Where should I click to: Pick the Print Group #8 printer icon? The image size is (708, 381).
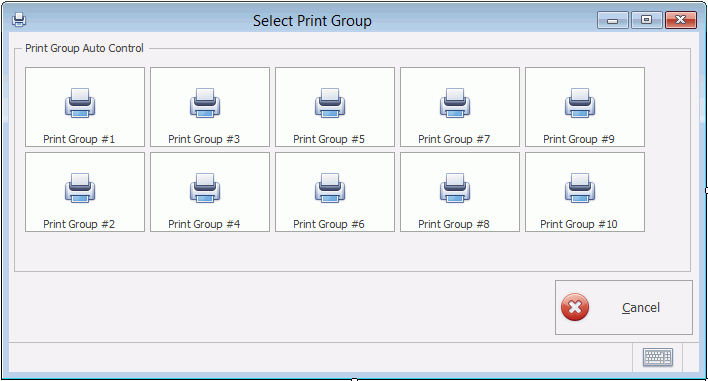[x=455, y=188]
